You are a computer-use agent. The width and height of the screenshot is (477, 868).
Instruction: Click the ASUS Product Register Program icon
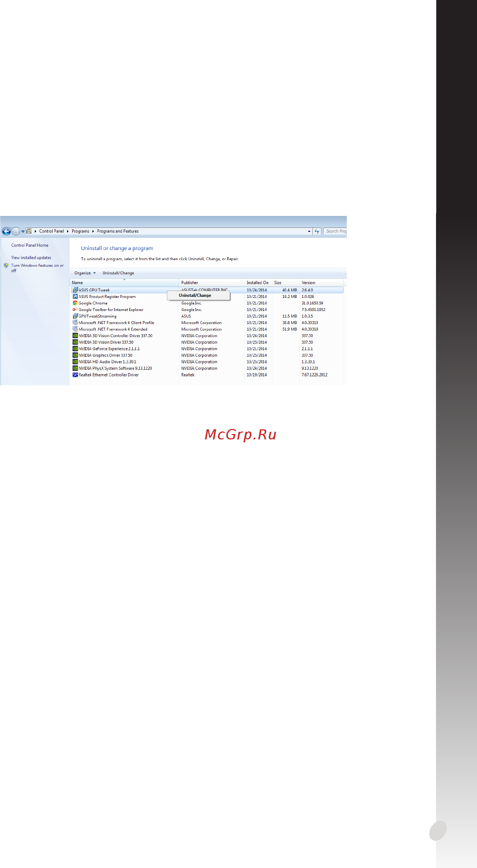click(75, 296)
